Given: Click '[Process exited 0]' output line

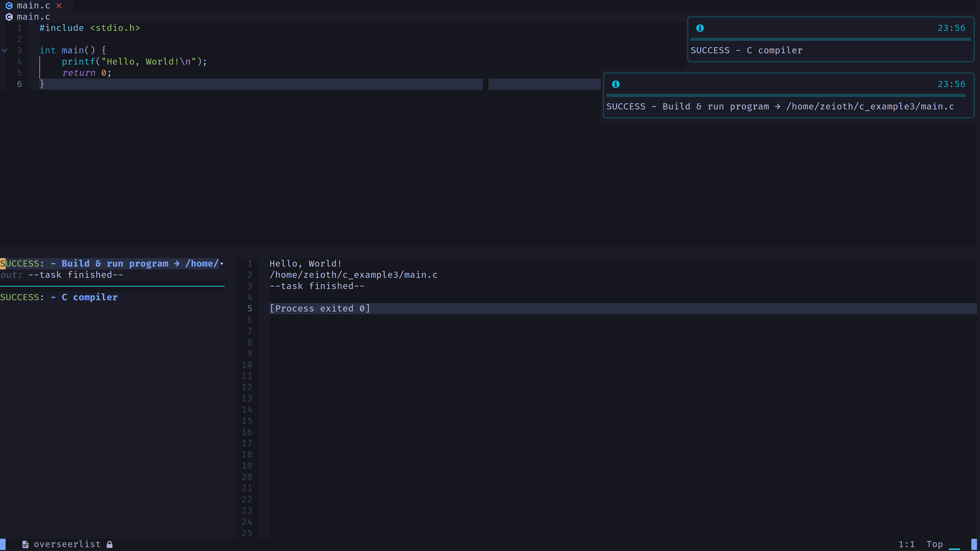Looking at the screenshot, I should coord(320,308).
